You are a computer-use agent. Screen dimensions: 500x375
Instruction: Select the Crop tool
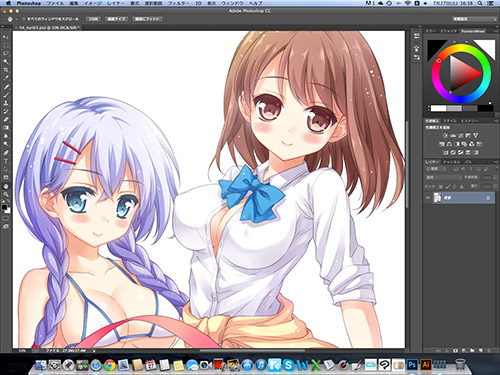tap(6, 70)
